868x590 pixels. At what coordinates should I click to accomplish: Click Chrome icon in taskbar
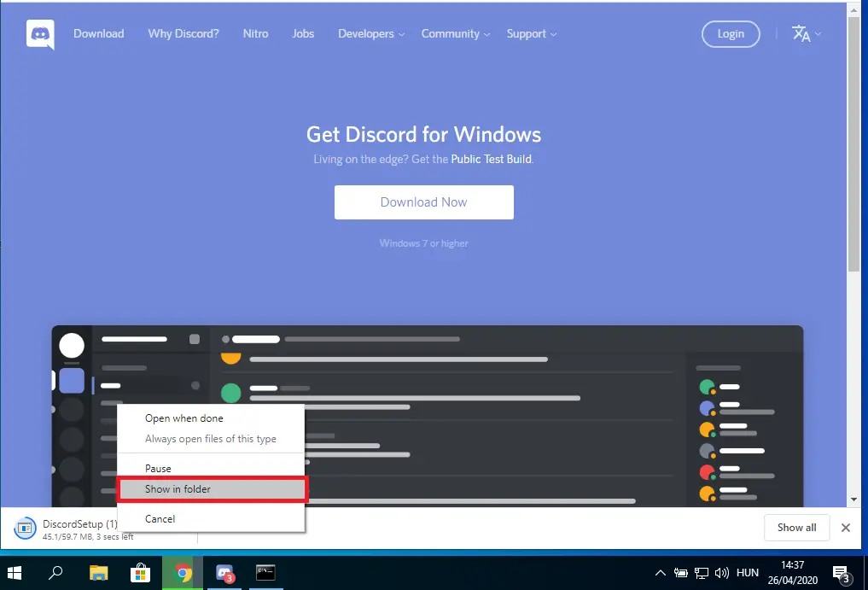coord(183,573)
